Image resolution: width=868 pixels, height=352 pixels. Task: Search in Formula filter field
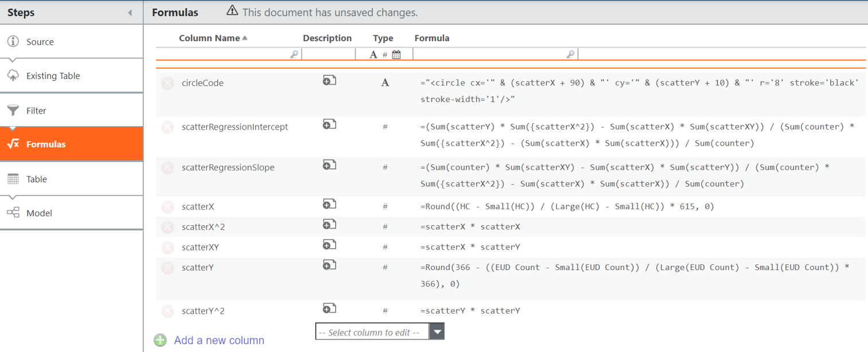coord(496,54)
